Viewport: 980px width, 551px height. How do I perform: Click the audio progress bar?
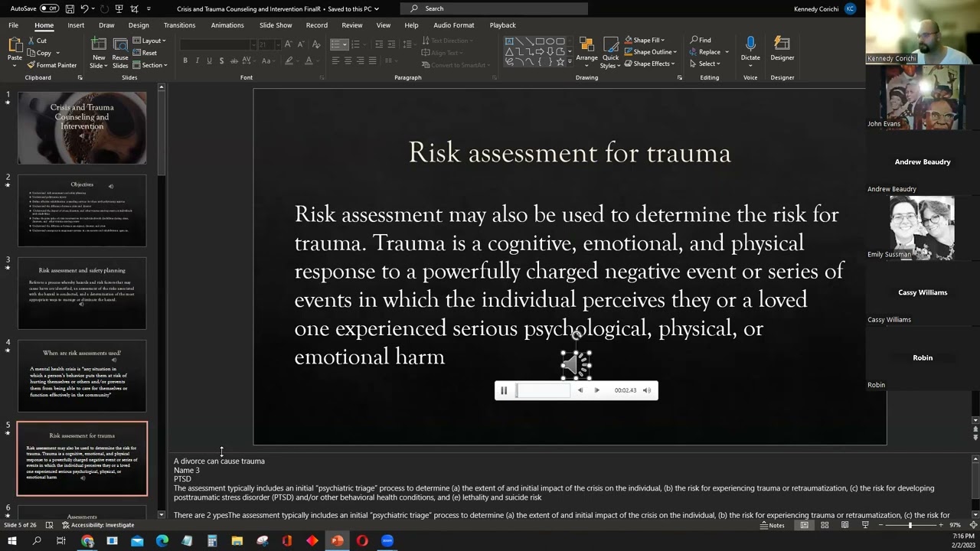[x=543, y=390]
